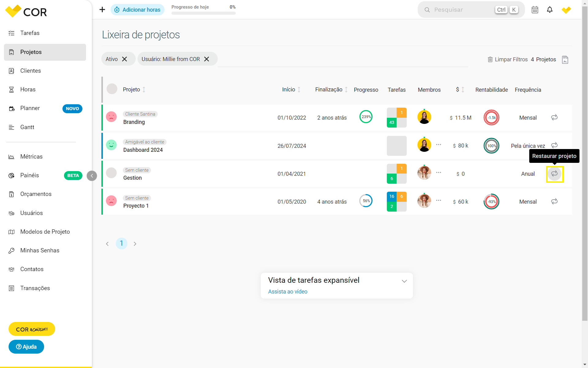Select page 1 in pagination
The width and height of the screenshot is (588, 368).
pyautogui.click(x=122, y=243)
